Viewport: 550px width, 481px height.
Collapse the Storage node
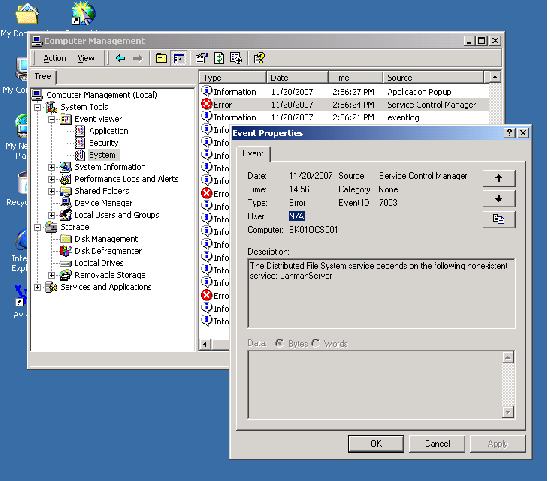click(38, 227)
